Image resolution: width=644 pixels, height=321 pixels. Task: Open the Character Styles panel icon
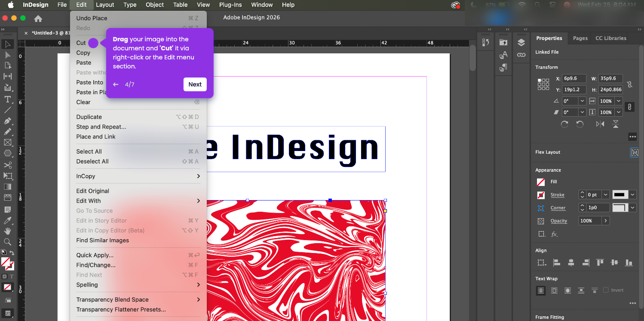[x=503, y=55]
